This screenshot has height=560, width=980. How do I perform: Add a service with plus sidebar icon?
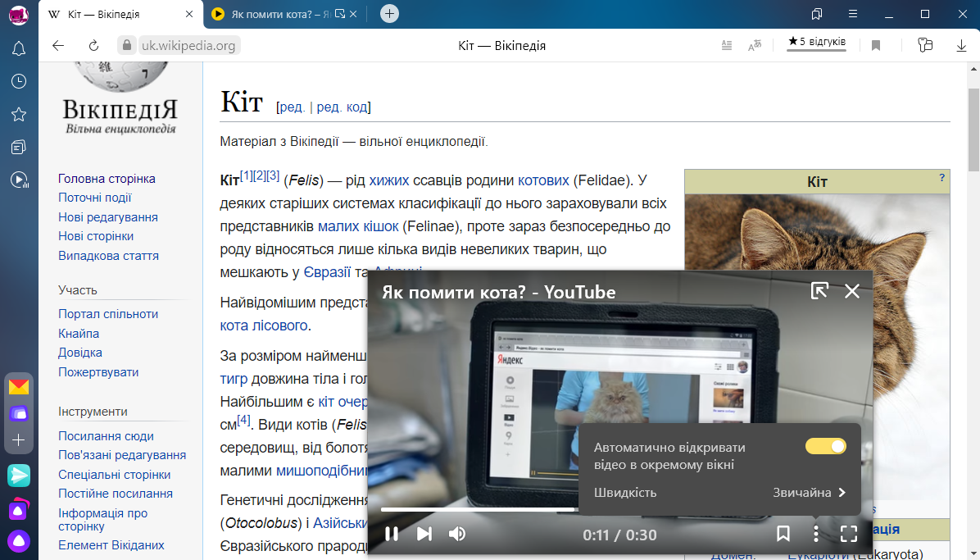(x=19, y=439)
